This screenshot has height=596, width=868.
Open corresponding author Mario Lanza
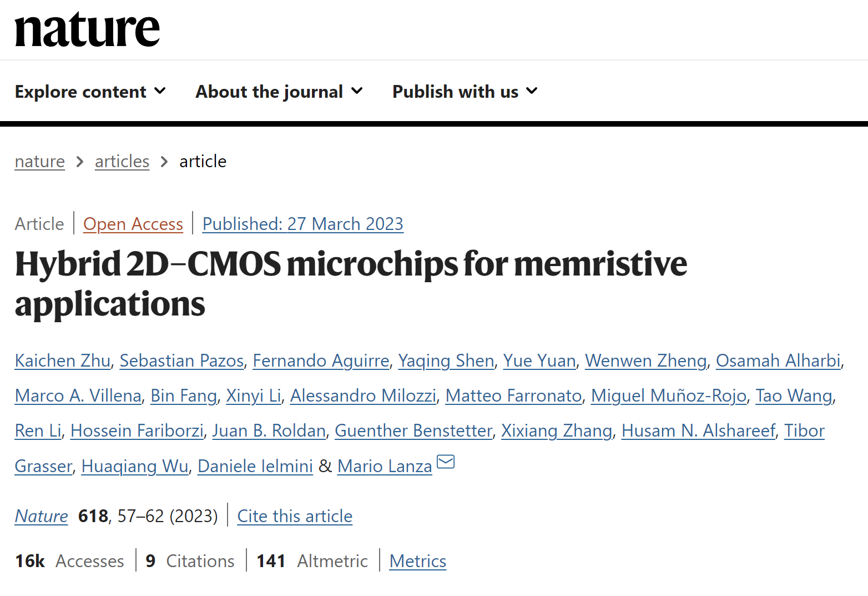click(385, 466)
